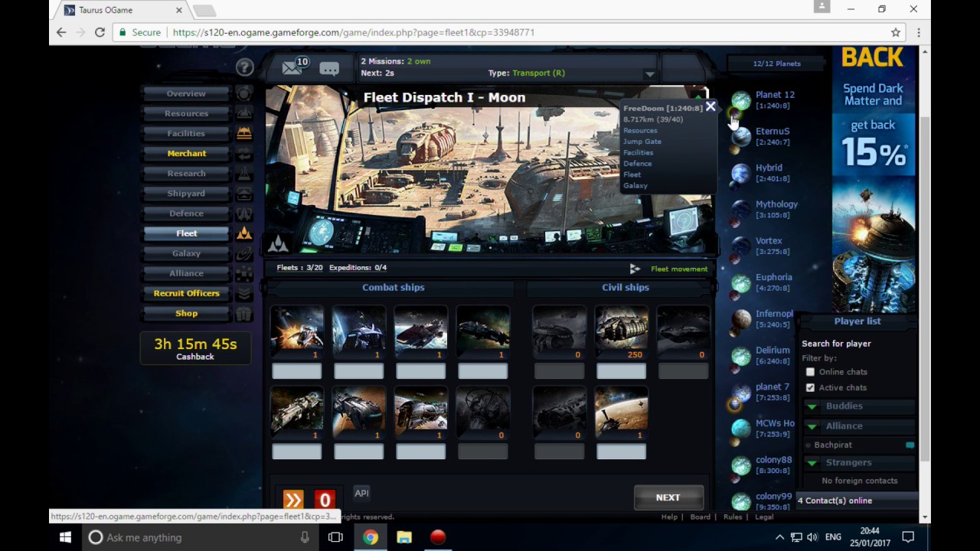Toggle the Online chats checkbox
Screen dimensions: 980x551
pos(810,372)
